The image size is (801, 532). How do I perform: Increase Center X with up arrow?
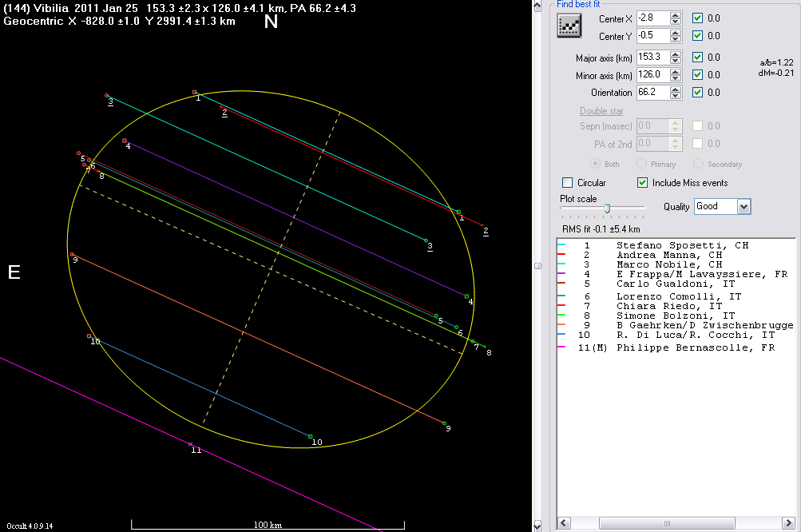click(676, 15)
